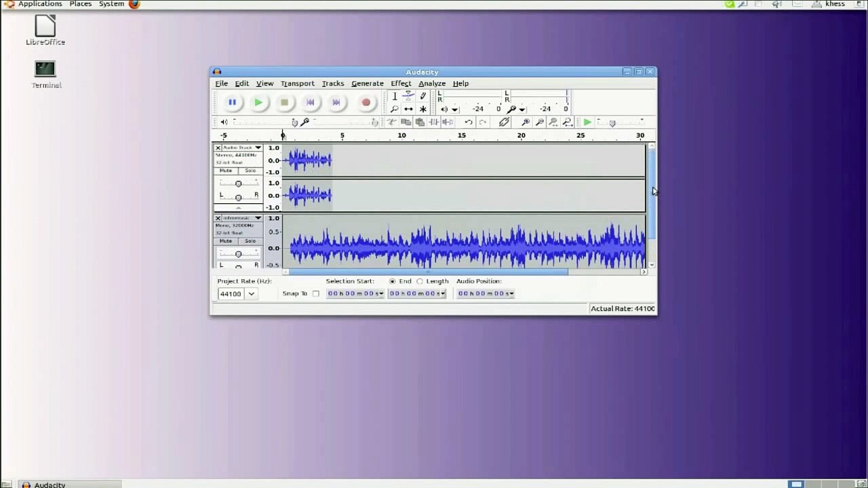
Task: Close the stereo Audio Track with X
Action: (218, 147)
